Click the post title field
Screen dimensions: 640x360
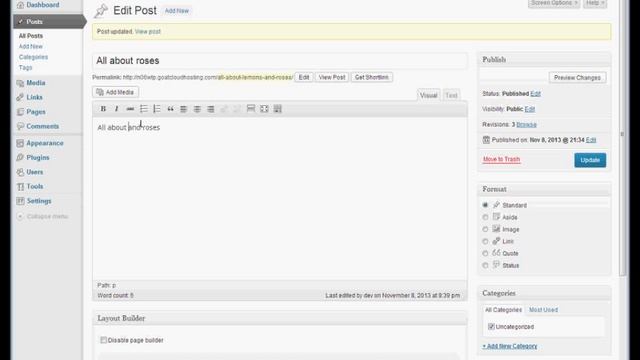tap(280, 61)
